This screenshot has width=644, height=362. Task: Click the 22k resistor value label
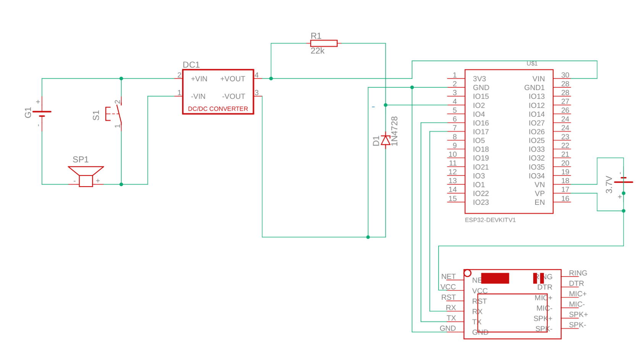coord(317,51)
